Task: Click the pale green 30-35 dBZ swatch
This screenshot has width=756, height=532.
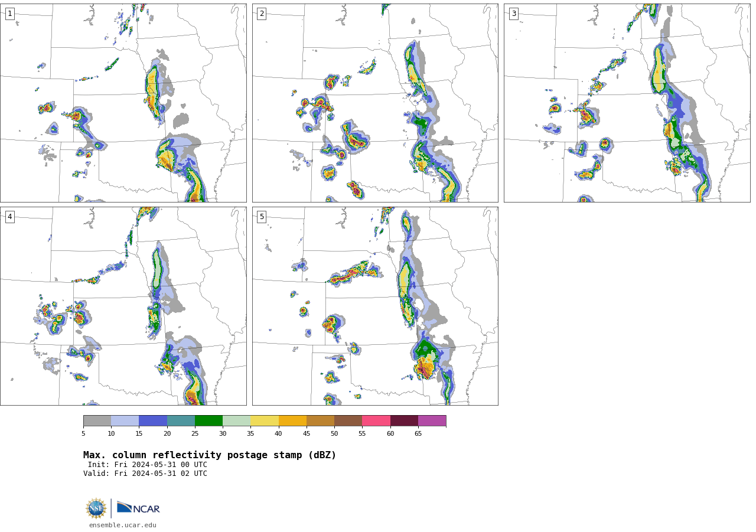Action: tap(237, 421)
